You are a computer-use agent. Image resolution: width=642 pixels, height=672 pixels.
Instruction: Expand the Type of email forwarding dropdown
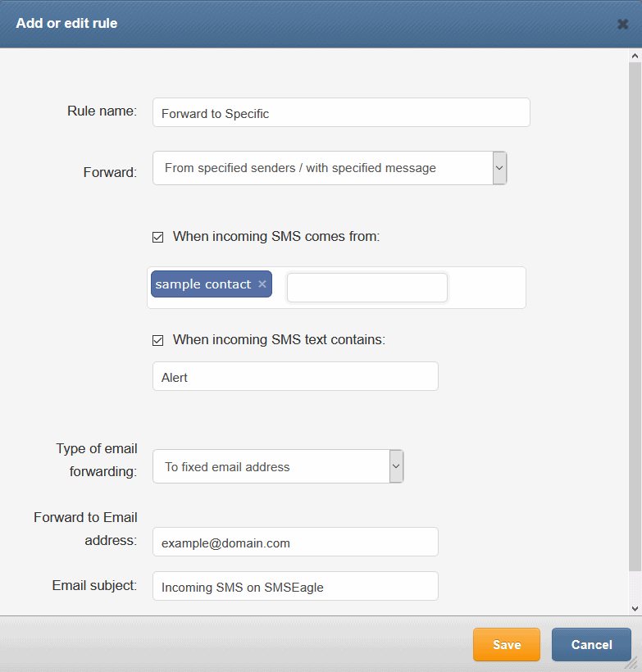(x=396, y=466)
